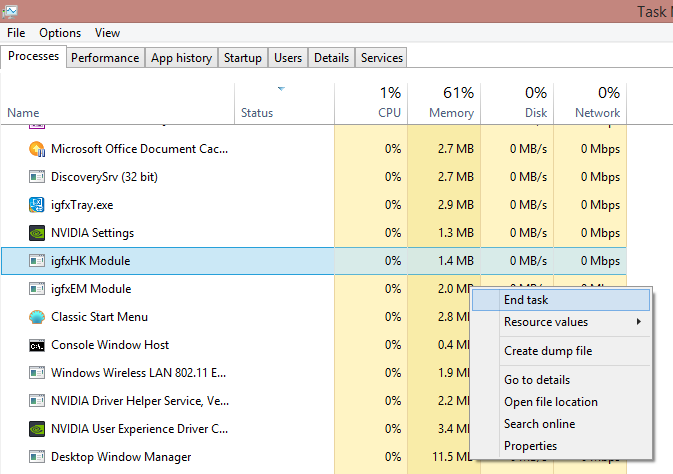Click the Console Window Host icon
Screen dimensions: 673x474
37,345
